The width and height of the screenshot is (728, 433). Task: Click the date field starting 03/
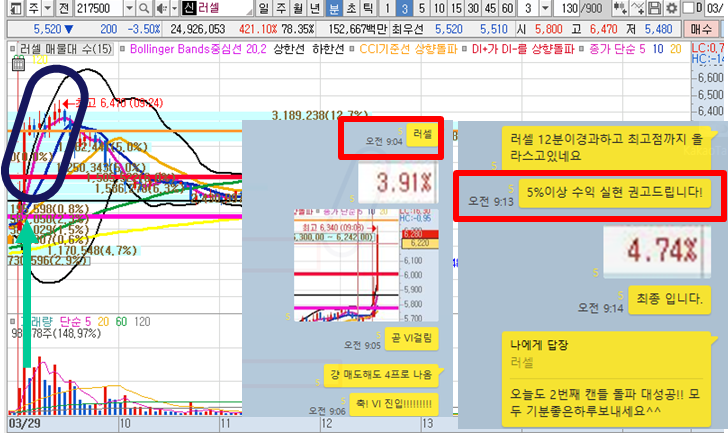pyautogui.click(x=716, y=8)
